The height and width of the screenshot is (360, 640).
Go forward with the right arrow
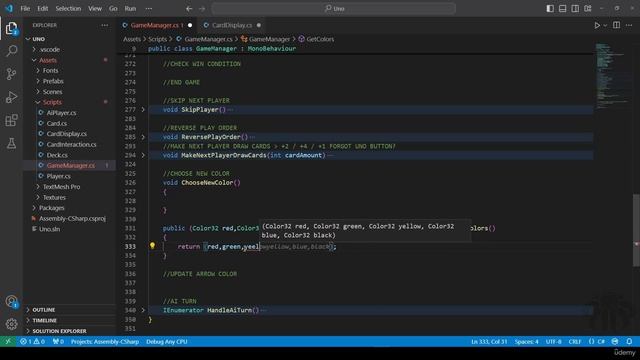(x=202, y=8)
